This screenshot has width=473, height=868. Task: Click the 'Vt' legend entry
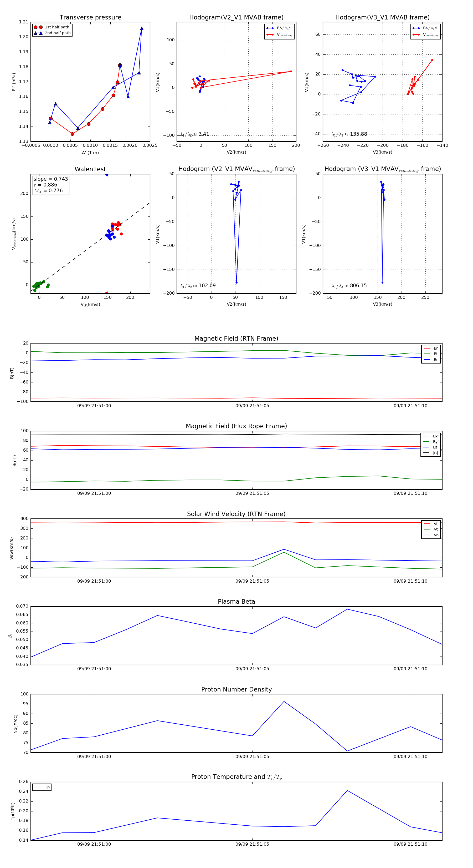point(431,529)
